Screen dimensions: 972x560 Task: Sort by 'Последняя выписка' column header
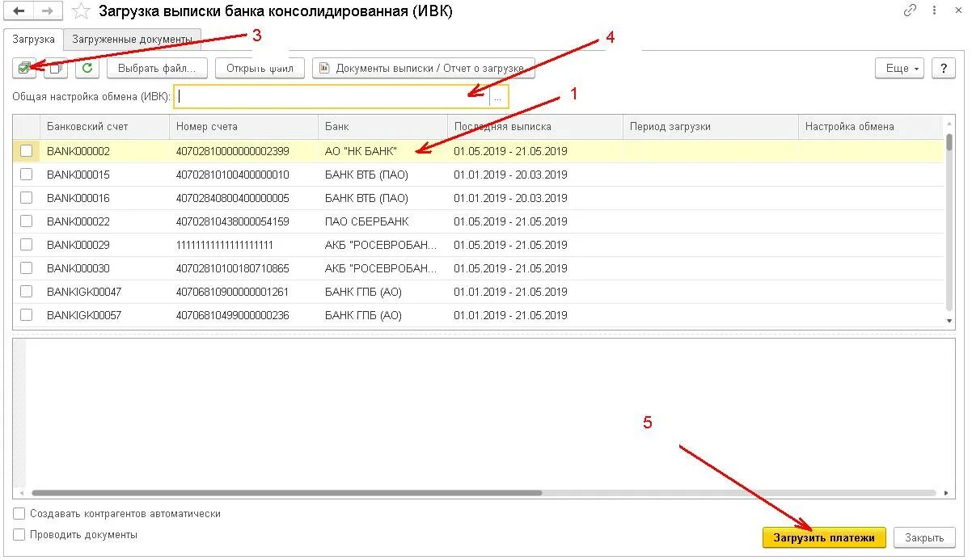point(535,127)
